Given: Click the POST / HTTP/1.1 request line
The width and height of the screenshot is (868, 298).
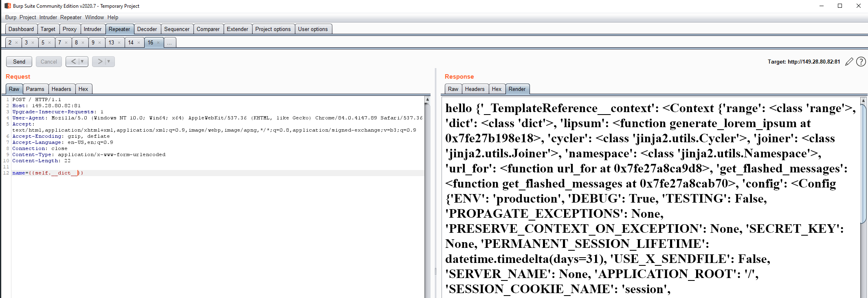Looking at the screenshot, I should pos(37,99).
